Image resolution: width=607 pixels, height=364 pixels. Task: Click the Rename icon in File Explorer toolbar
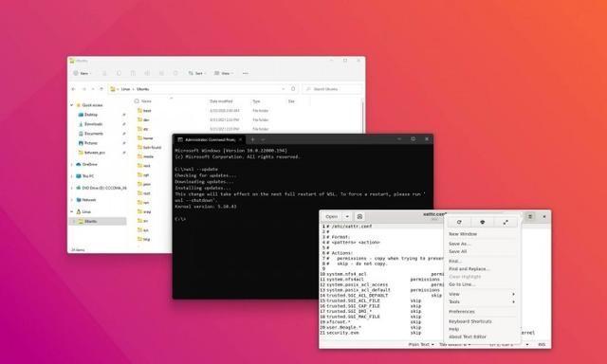coord(147,73)
